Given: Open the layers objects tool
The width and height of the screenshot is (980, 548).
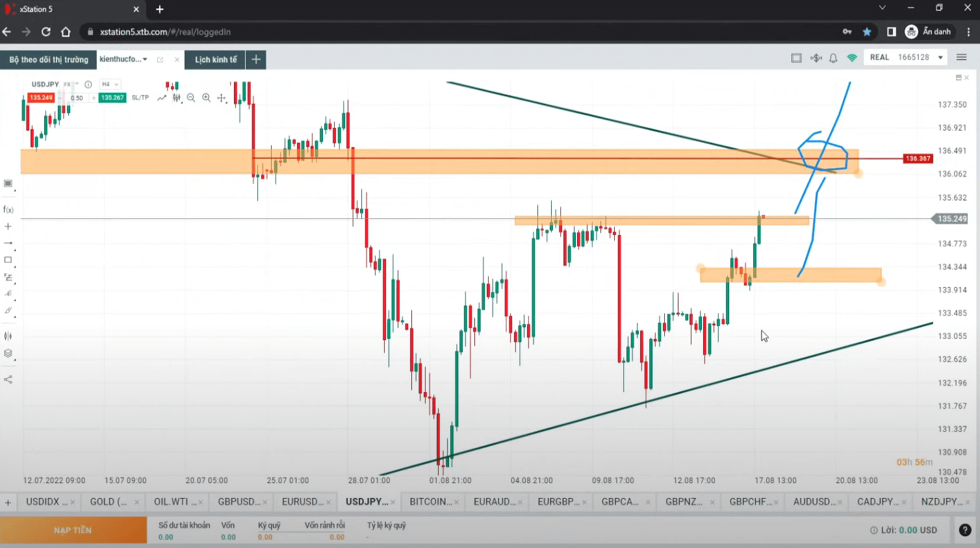Looking at the screenshot, I should pos(8,354).
